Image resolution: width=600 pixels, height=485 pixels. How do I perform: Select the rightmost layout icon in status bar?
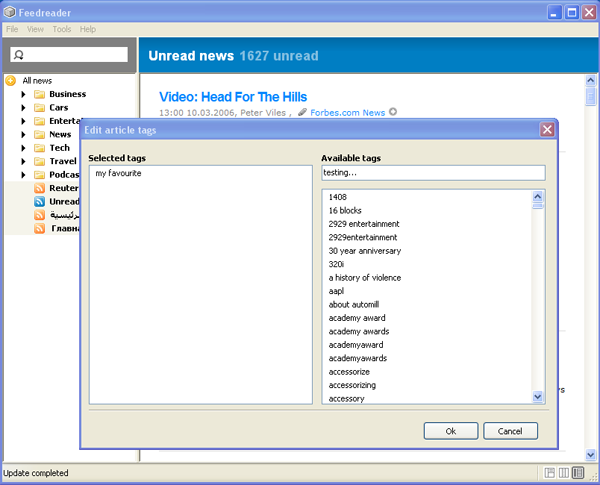click(578, 472)
